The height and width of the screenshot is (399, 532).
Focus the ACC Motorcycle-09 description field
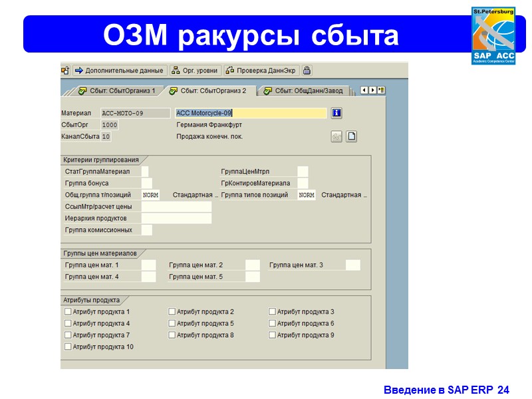[x=251, y=113]
